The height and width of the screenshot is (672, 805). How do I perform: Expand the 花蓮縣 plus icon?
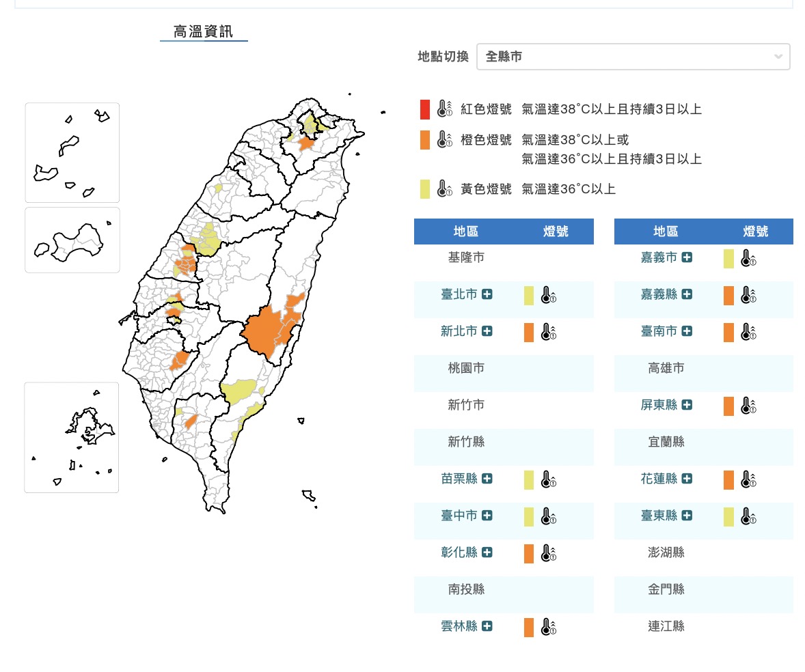(x=687, y=479)
